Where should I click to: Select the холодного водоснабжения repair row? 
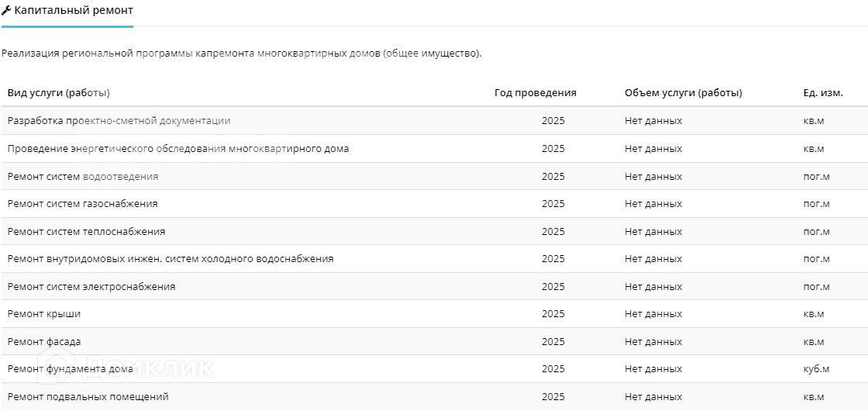pos(170,259)
